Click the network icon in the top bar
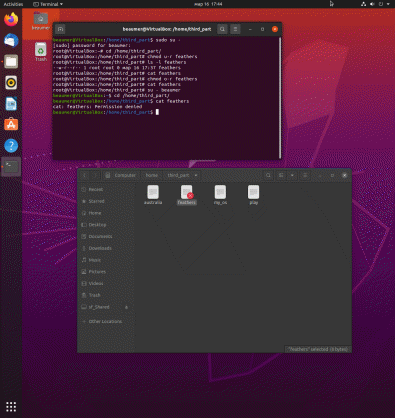 (363, 4)
